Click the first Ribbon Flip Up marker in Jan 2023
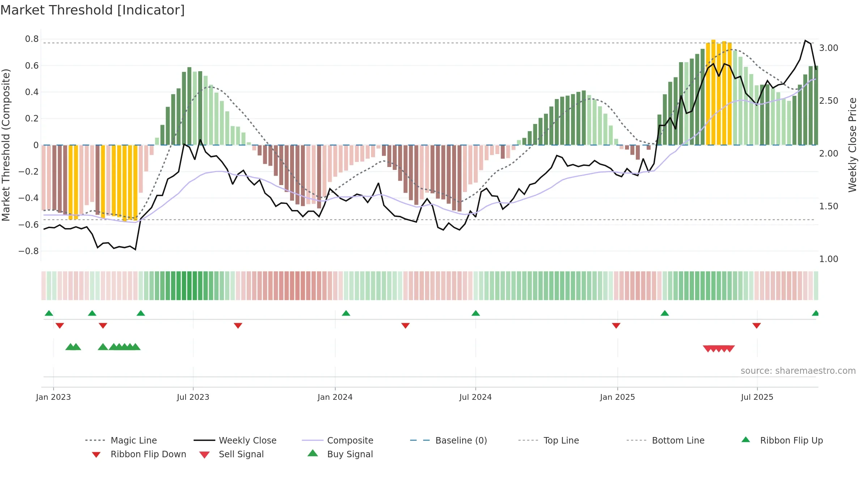The image size is (868, 488). click(49, 313)
